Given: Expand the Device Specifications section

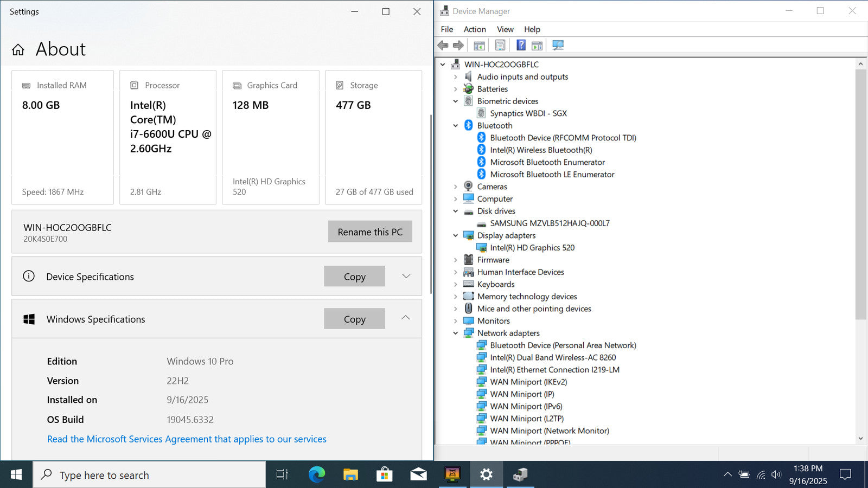Looking at the screenshot, I should (x=406, y=276).
